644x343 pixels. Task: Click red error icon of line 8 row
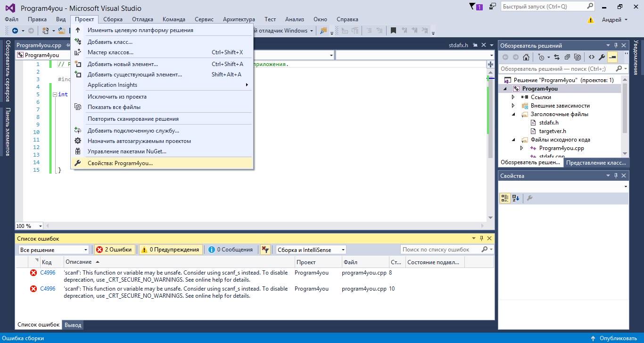tap(33, 273)
